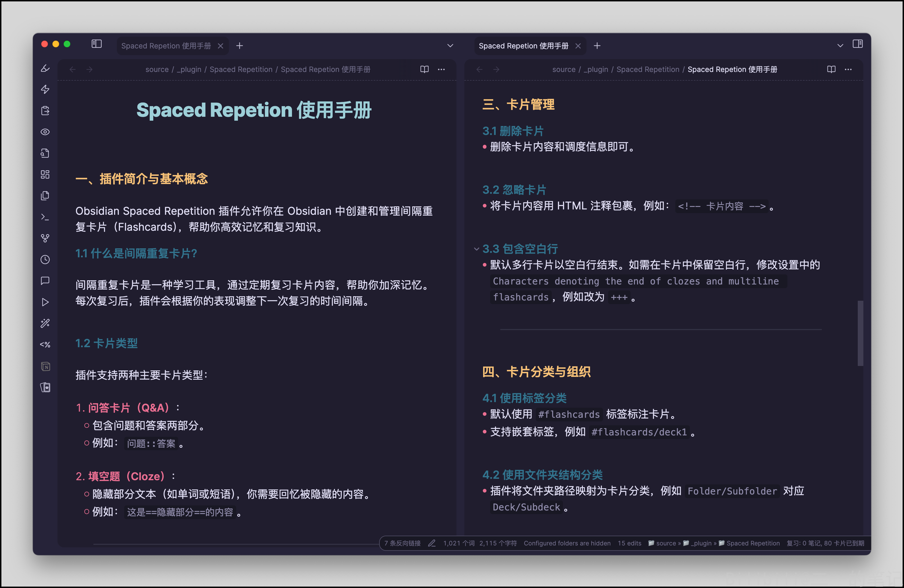The image size is (904, 588).
Task: Click heading '4.2 使用文件夹结构分类'
Action: click(x=542, y=475)
